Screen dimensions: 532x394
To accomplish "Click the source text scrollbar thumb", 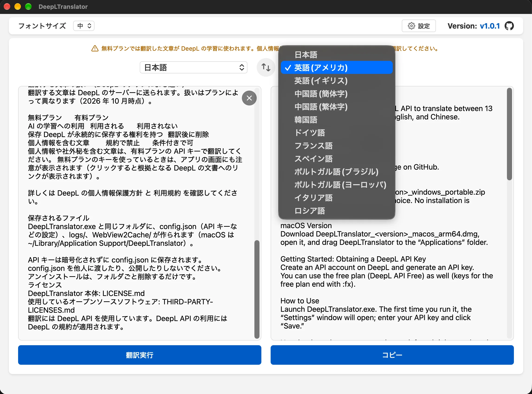I will [x=256, y=289].
